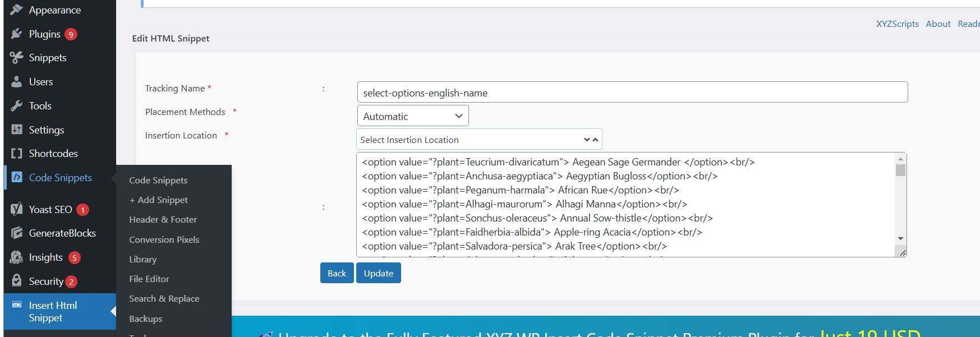This screenshot has height=337, width=980.
Task: Choose Library submenu entry
Action: (143, 259)
